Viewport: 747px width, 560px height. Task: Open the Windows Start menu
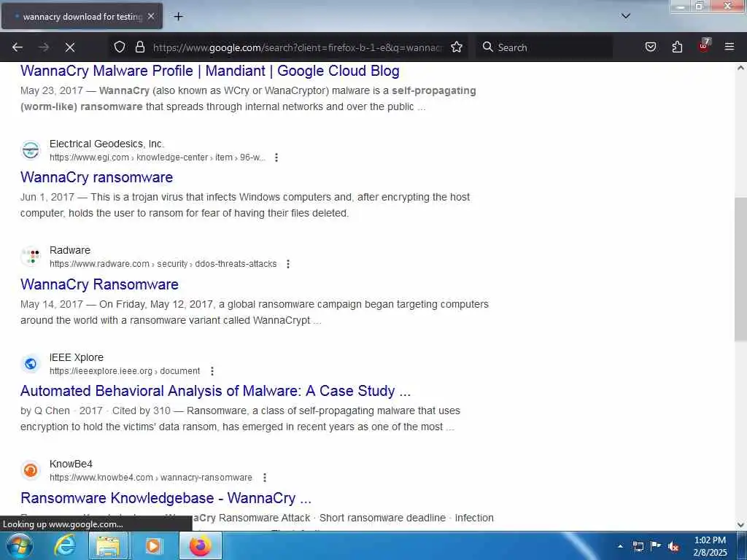[20, 545]
